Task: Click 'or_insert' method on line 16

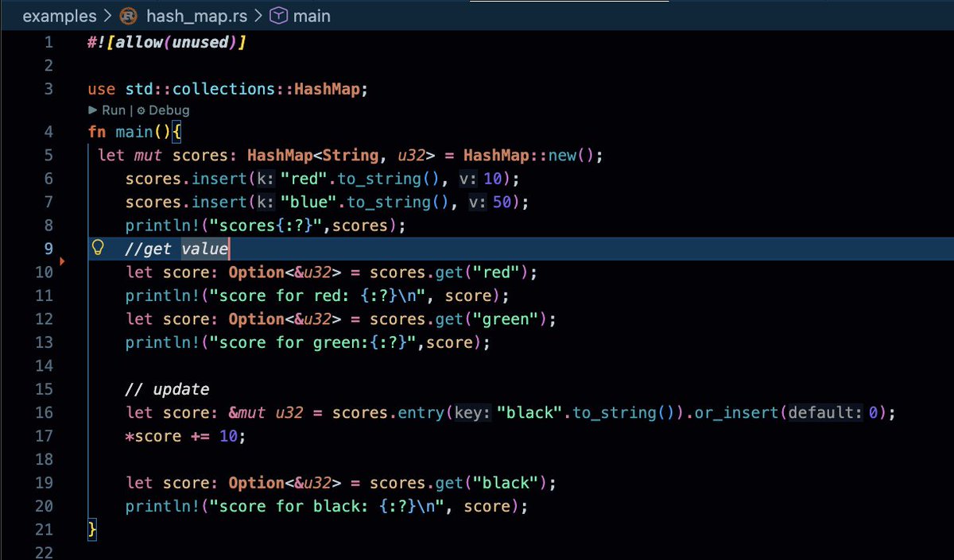Action: pyautogui.click(x=737, y=412)
